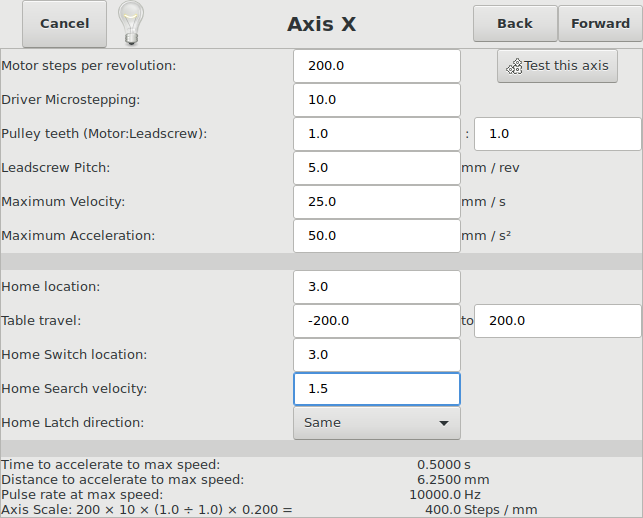Open the Home Latch direction dropdown
Image resolution: width=643 pixels, height=518 pixels.
coord(377,423)
